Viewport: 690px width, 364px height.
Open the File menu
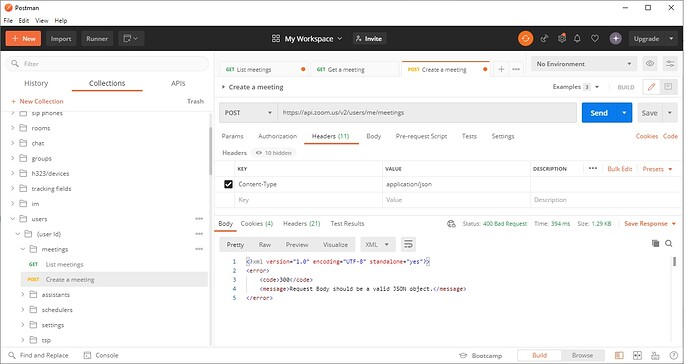8,20
